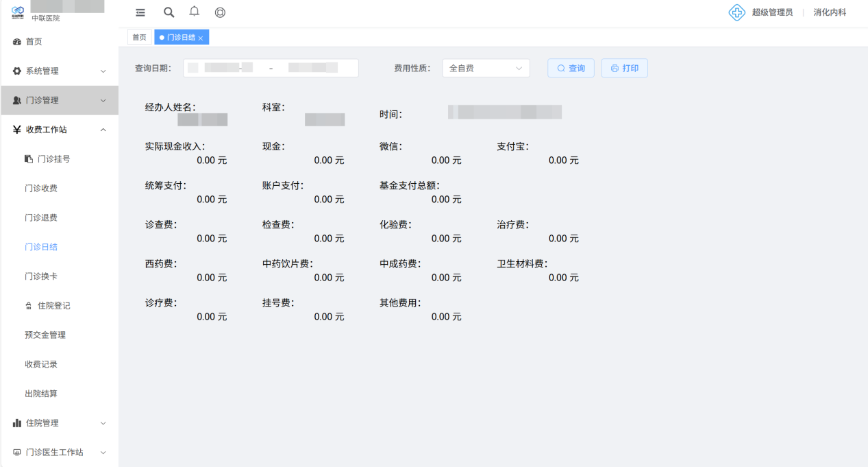The height and width of the screenshot is (467, 868).
Task: Click the 消化内科 department label
Action: [x=830, y=12]
